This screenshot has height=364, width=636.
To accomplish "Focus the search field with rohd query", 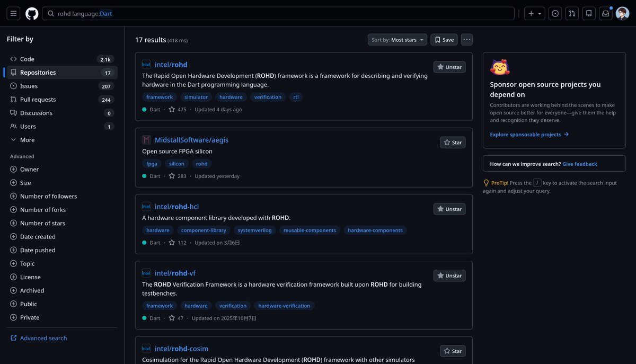I will pos(278,13).
